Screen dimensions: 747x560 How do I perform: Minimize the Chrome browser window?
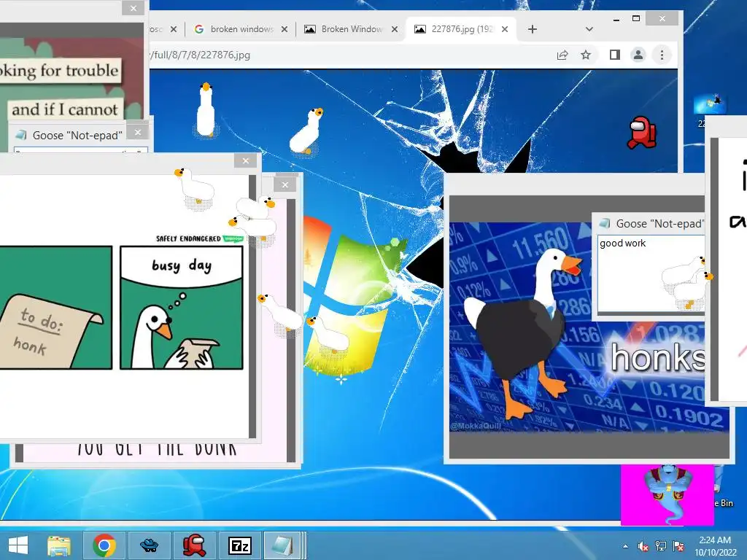[x=616, y=20]
